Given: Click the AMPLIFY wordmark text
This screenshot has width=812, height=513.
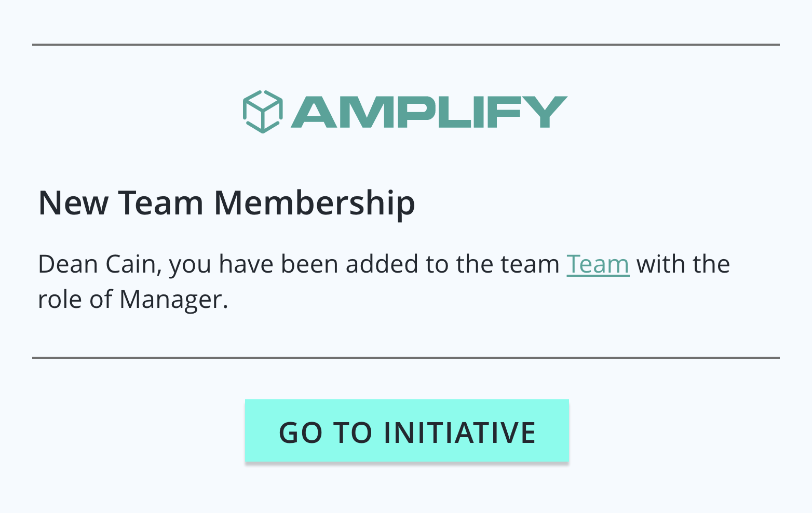Looking at the screenshot, I should click(429, 112).
